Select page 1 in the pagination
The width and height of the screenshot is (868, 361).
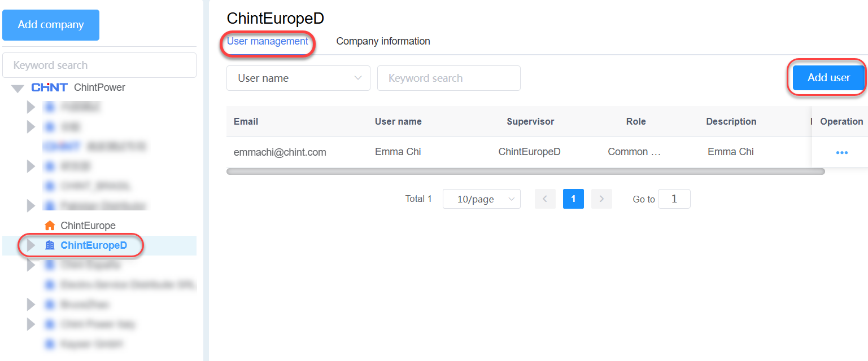[573, 199]
